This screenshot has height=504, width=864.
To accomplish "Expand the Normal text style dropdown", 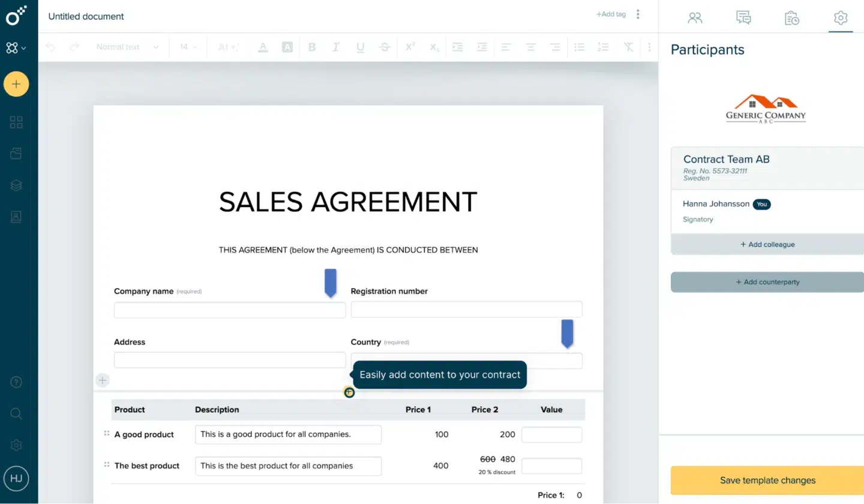I will tap(127, 47).
